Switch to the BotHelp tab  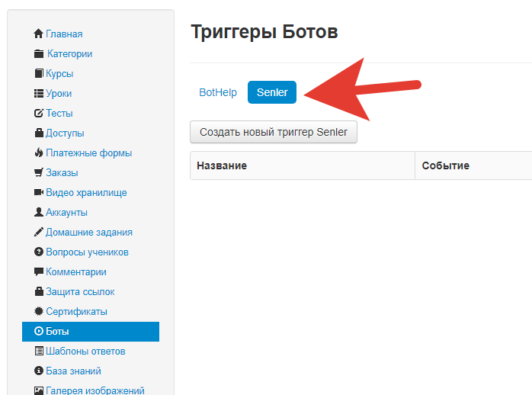click(x=218, y=92)
